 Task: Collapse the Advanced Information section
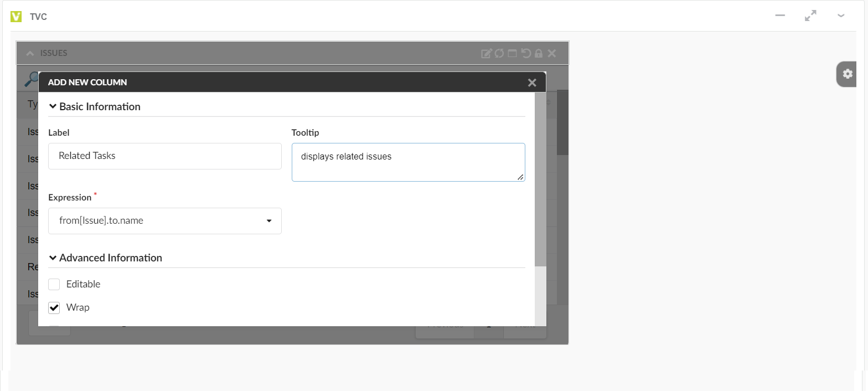(53, 258)
